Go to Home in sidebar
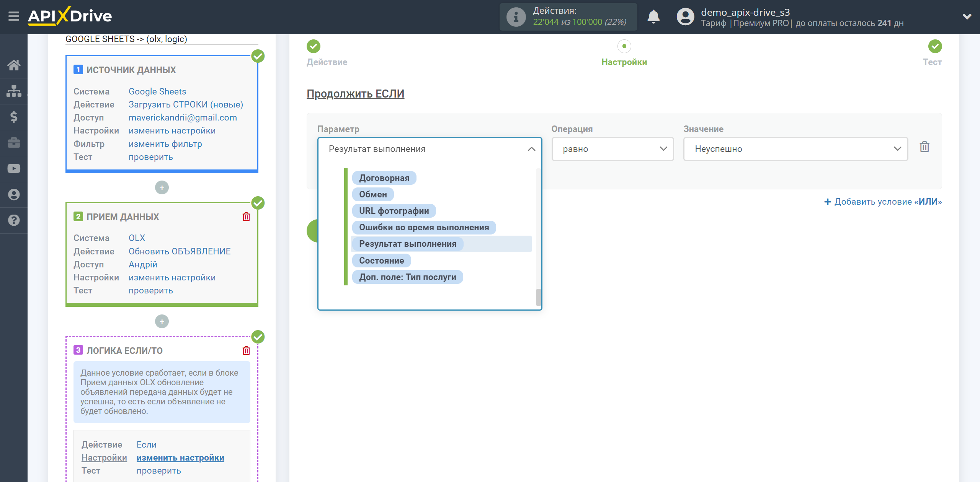 pyautogui.click(x=14, y=65)
